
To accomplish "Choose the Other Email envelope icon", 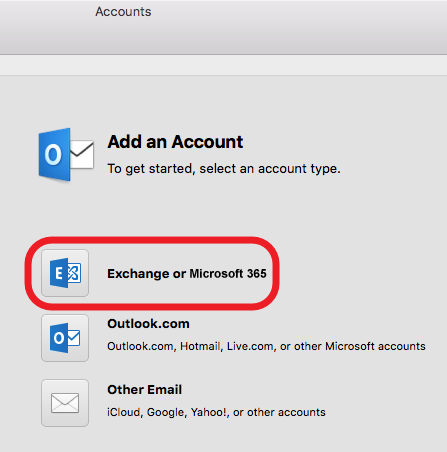I will tap(65, 403).
